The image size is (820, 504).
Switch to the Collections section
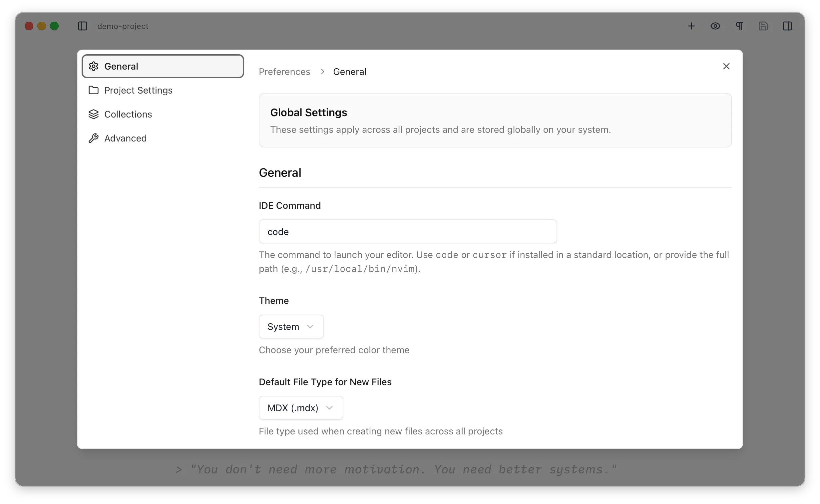click(x=163, y=114)
